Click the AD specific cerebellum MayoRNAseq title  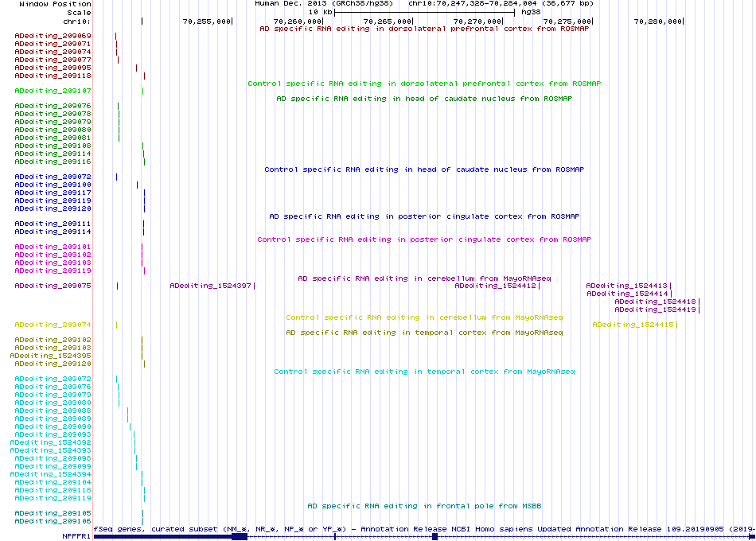click(424, 278)
